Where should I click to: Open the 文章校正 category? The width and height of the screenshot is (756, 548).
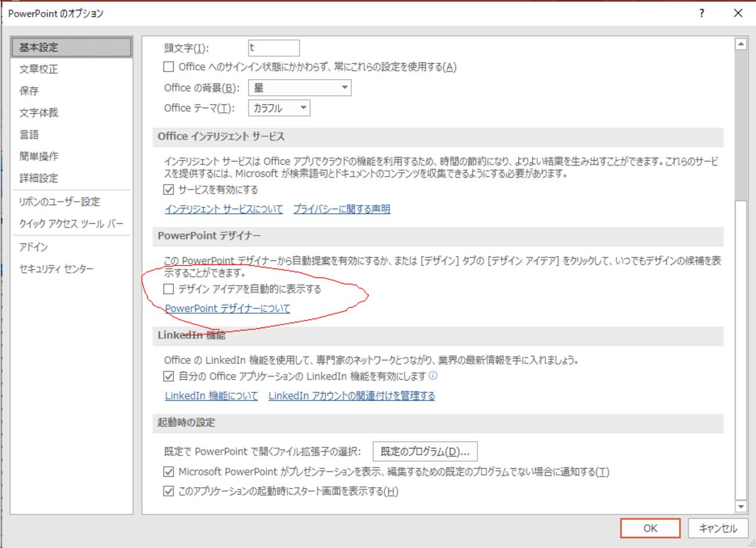[72, 69]
